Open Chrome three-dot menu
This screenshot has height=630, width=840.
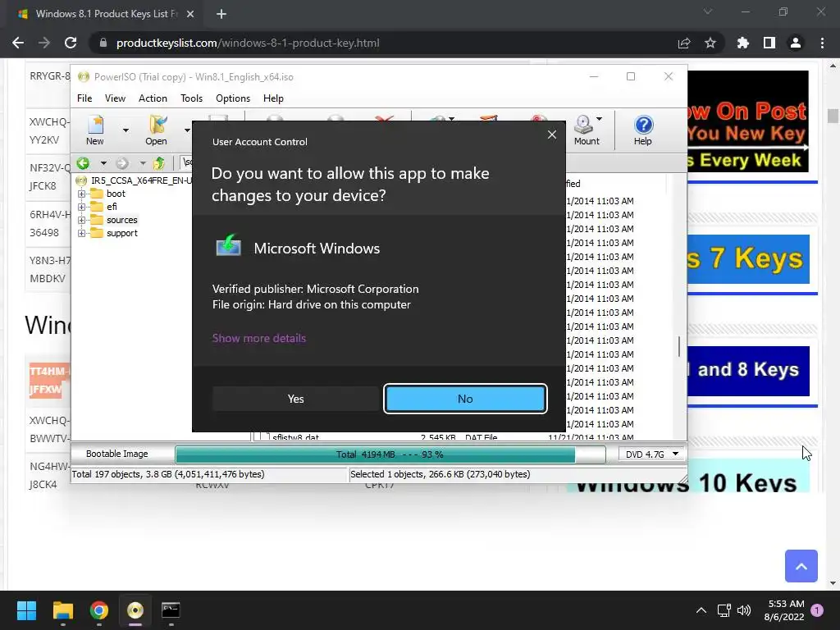click(x=822, y=43)
